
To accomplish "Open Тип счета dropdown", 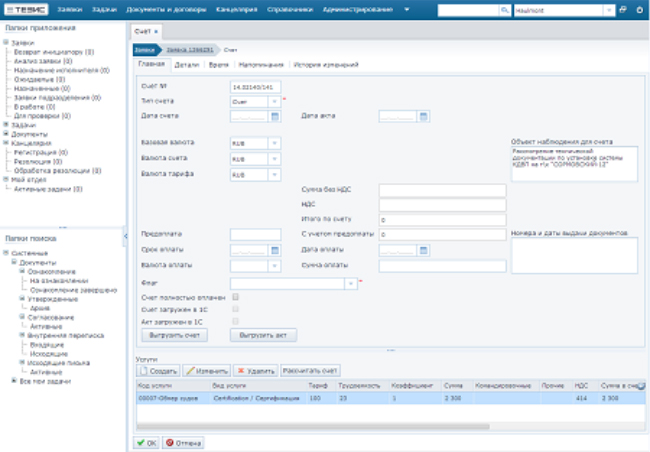I will click(x=274, y=102).
